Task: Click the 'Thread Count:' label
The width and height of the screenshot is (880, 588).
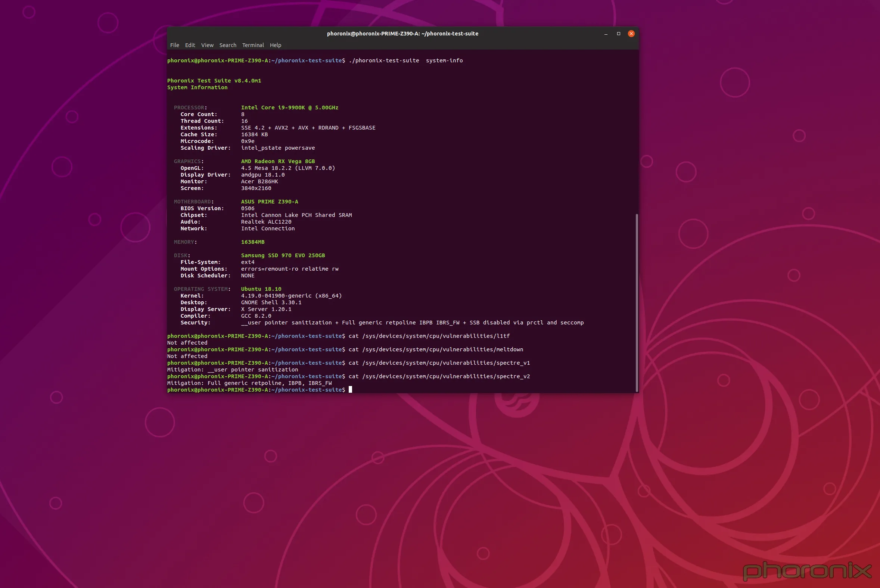Action: 202,121
